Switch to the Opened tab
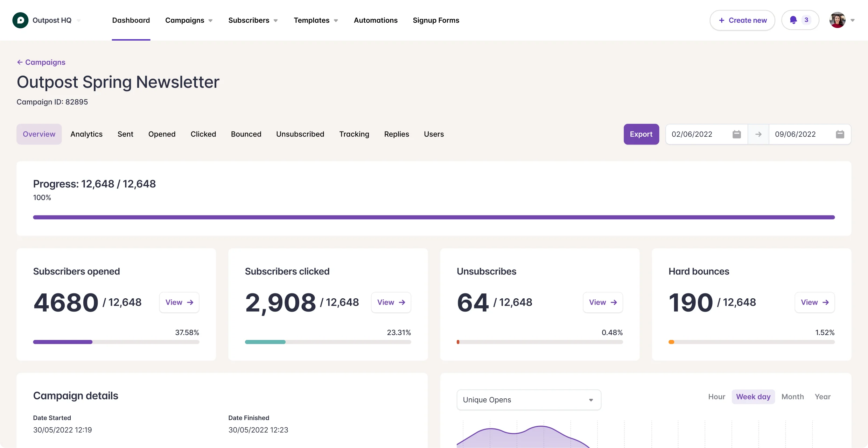The width and height of the screenshot is (868, 448). click(162, 134)
